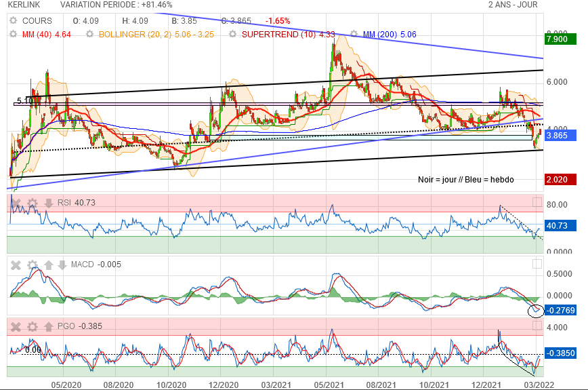The image size is (588, 390).
Task: Select the green 7.900 price label
Action: [560, 39]
